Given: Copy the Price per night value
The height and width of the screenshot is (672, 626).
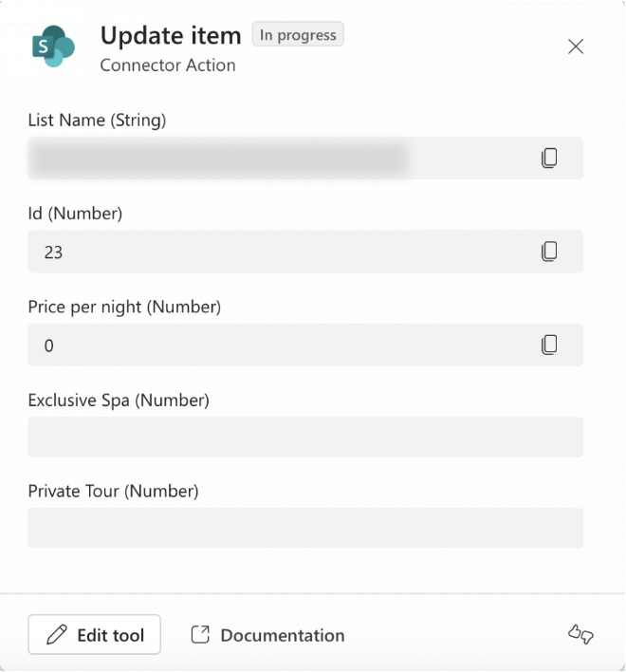Looking at the screenshot, I should [549, 345].
